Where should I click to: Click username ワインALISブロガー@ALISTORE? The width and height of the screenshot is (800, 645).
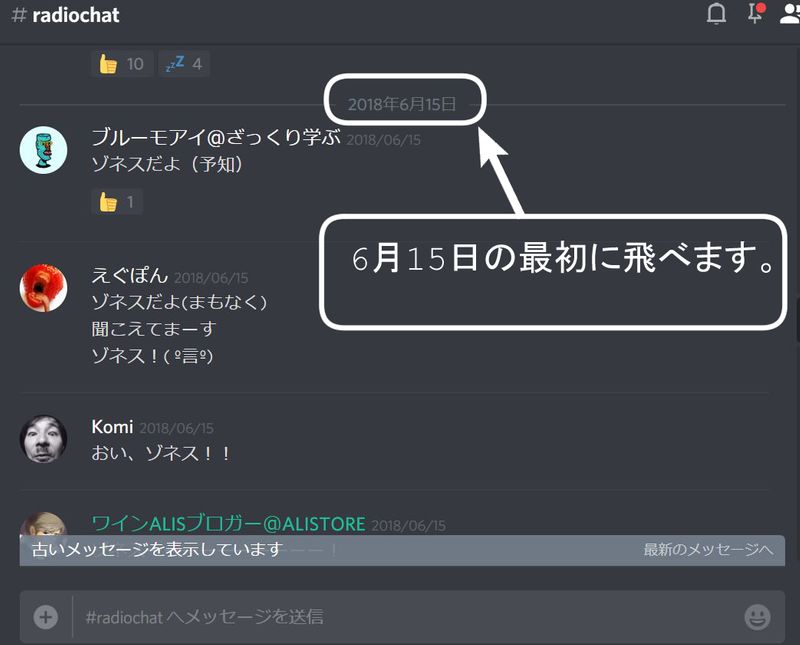228,523
